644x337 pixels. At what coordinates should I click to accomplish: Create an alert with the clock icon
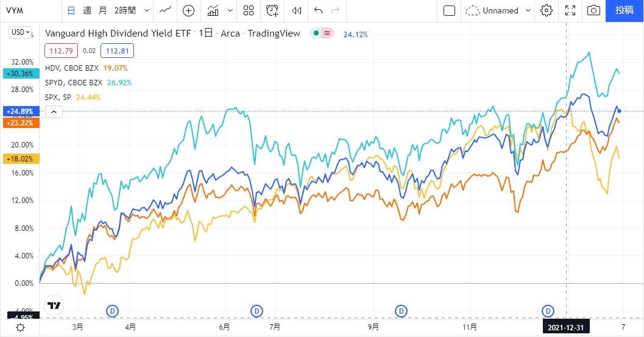(x=272, y=11)
